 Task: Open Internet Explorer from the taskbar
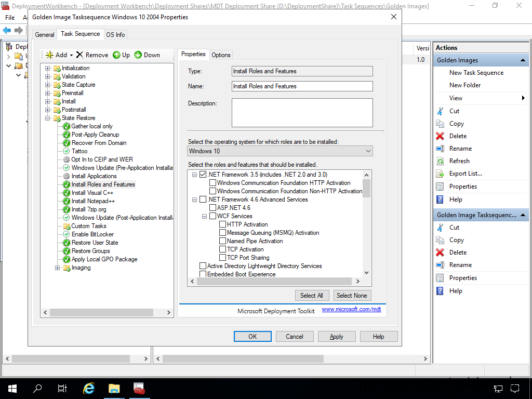(x=88, y=389)
